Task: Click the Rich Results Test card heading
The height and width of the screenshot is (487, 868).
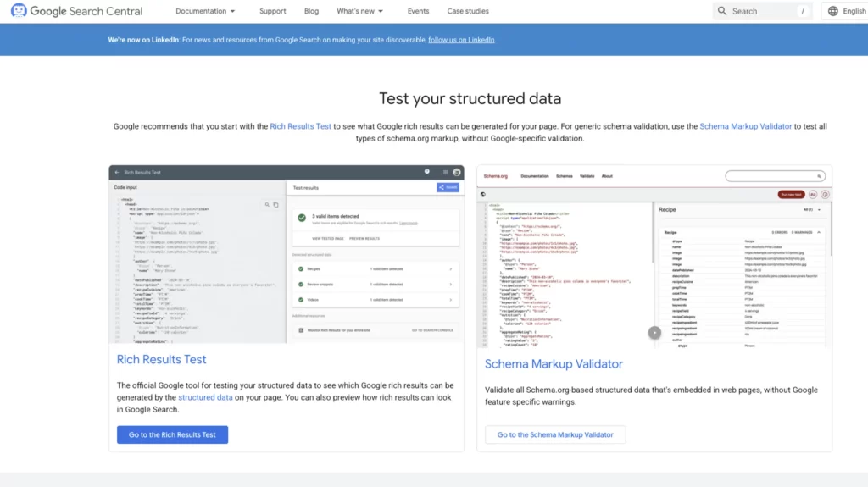Action: (161, 359)
